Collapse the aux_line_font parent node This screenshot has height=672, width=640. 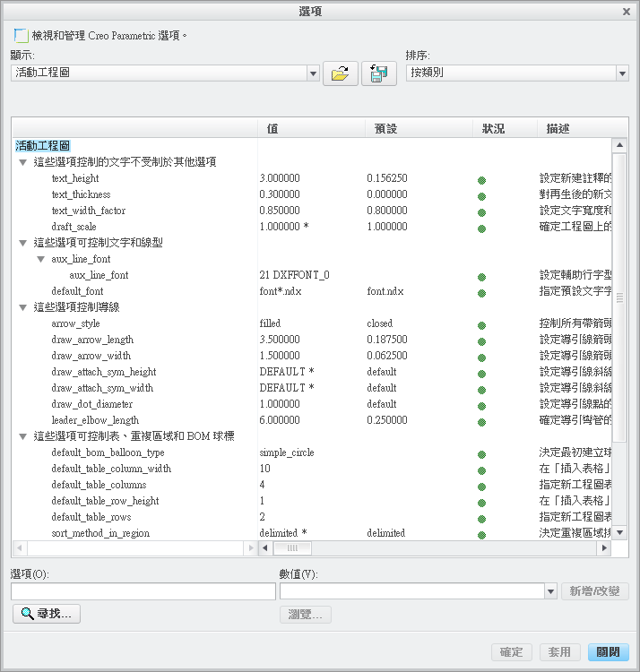pyautogui.click(x=40, y=259)
